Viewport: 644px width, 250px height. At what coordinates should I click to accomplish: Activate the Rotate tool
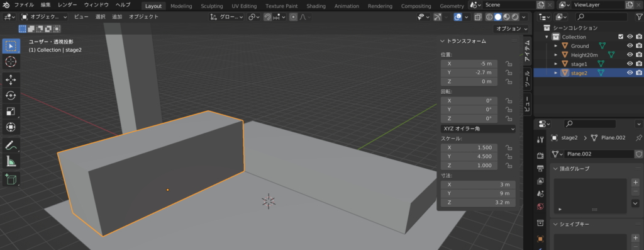[11, 95]
